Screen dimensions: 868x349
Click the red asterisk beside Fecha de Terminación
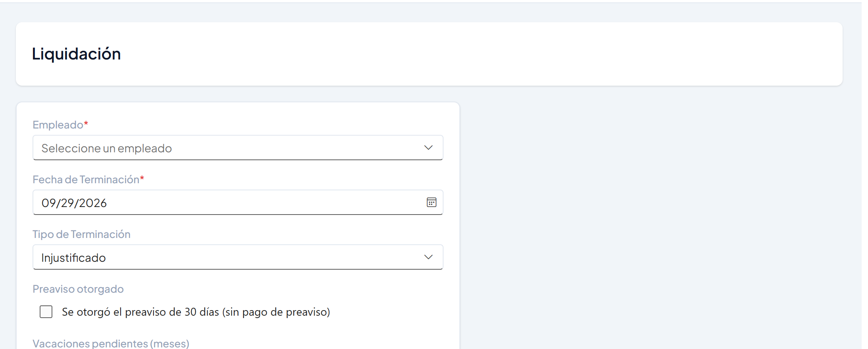[x=142, y=178]
